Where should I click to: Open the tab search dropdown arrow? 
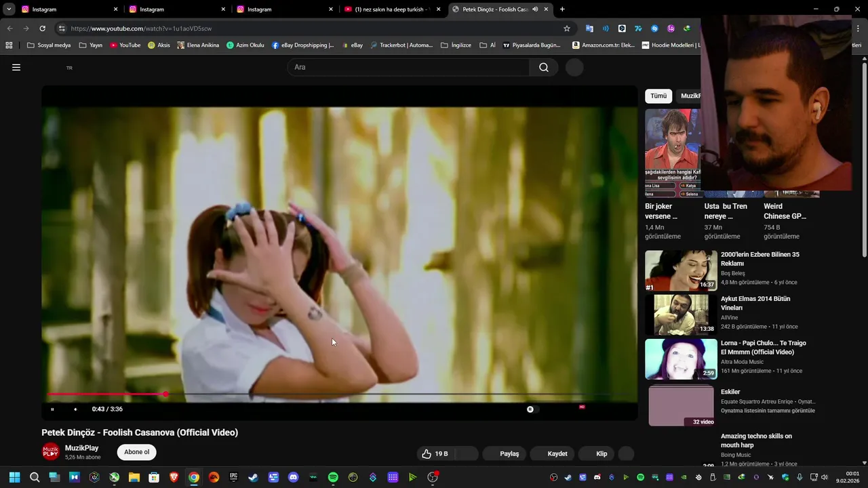(9, 9)
